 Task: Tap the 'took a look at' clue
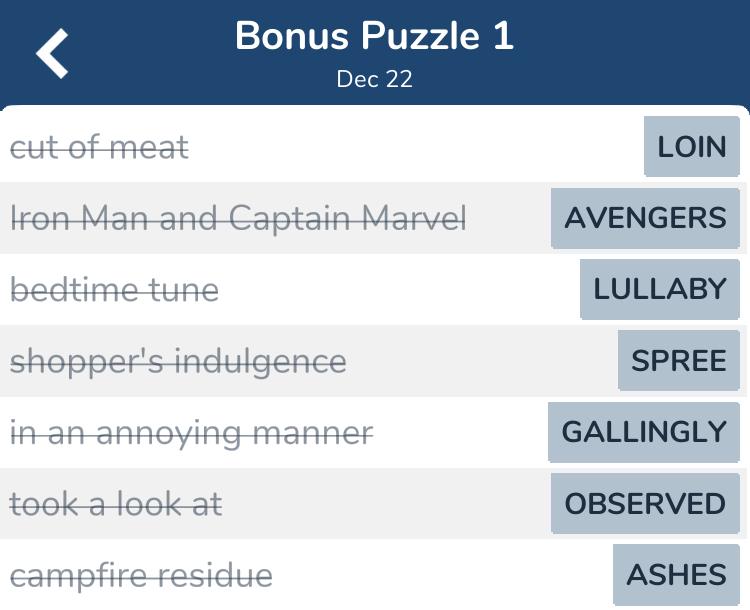[x=116, y=504]
